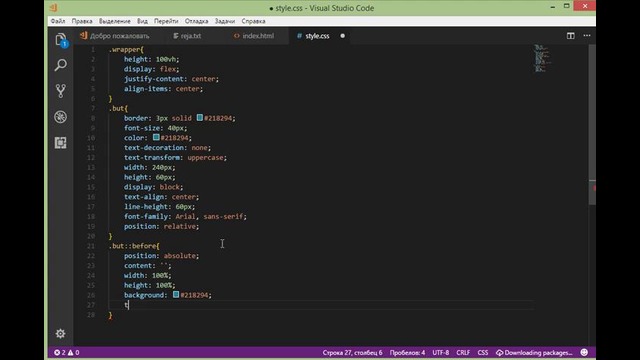Click the VS Code logo in title bar

(53, 7)
